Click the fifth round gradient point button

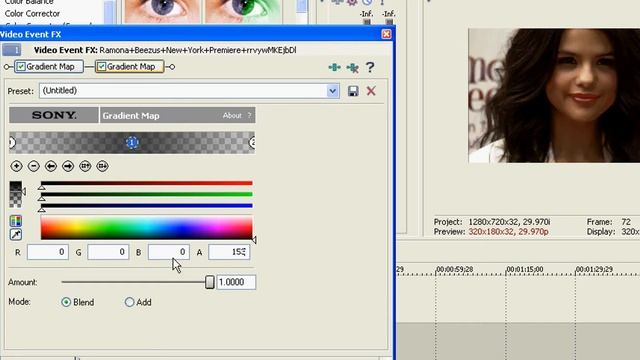[85, 166]
